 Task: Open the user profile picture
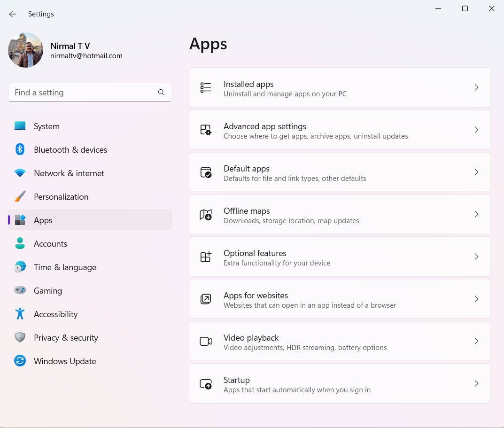(26, 50)
